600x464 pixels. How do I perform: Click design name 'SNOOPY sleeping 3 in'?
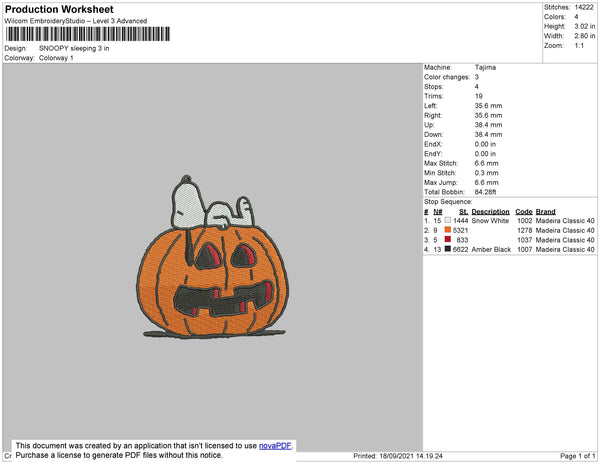click(74, 48)
